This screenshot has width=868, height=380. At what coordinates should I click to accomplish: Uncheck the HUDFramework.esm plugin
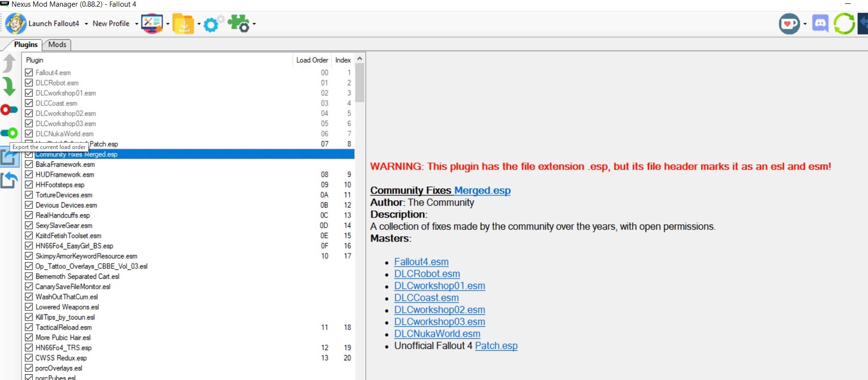tap(29, 174)
